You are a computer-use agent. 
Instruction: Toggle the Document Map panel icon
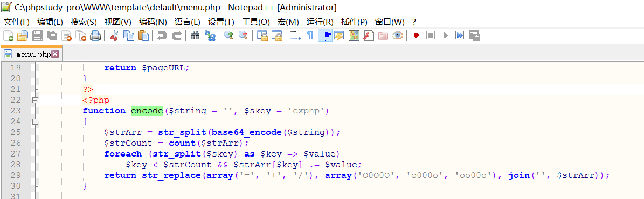click(354, 35)
